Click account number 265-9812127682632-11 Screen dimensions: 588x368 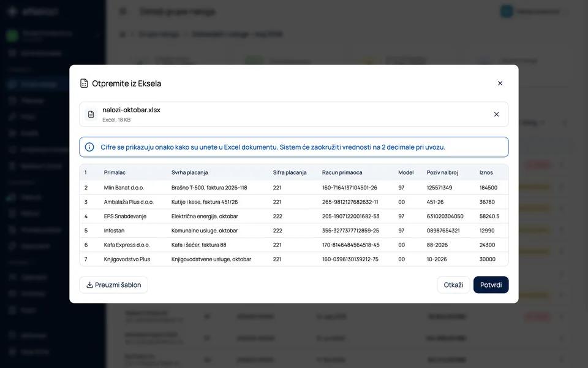(x=350, y=202)
